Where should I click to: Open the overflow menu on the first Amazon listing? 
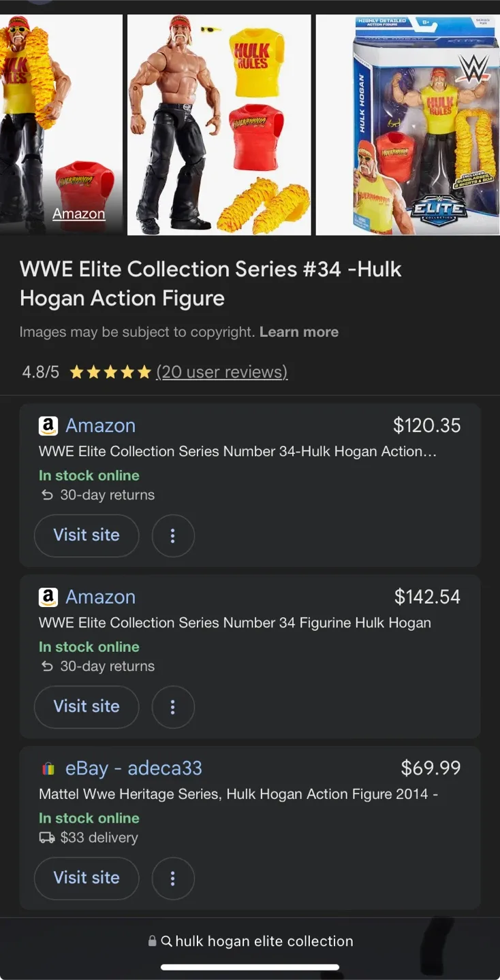tap(173, 536)
